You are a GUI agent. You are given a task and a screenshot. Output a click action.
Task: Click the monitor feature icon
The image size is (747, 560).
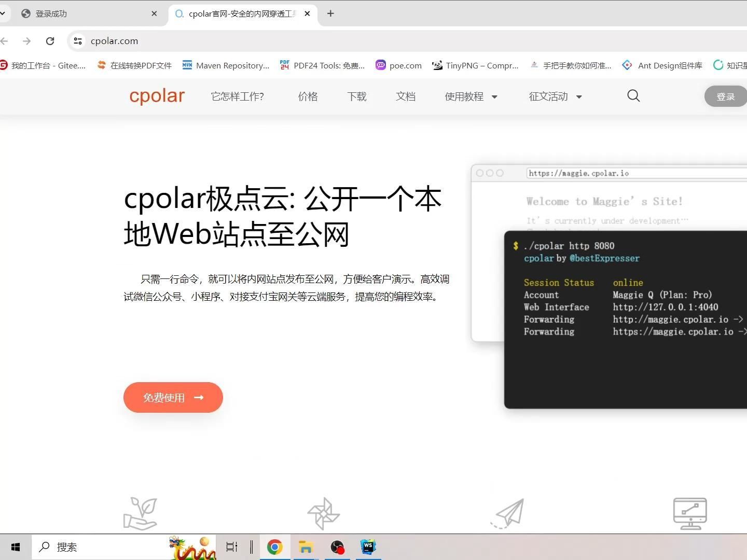click(690, 513)
